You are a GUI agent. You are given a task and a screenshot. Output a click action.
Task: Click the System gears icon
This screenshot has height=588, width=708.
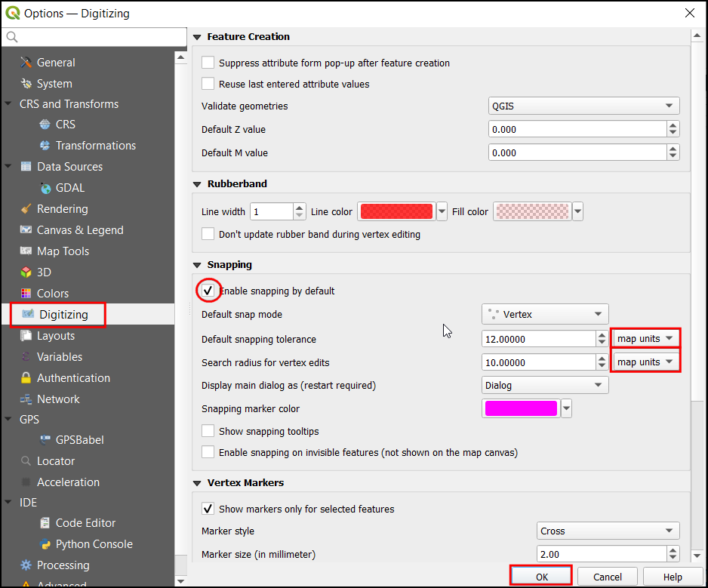coord(26,84)
